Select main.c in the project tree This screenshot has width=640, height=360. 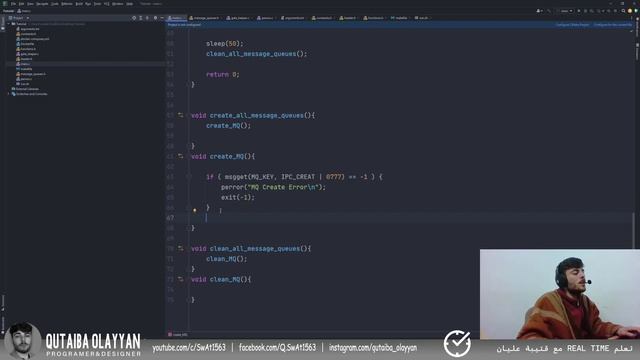[24, 64]
